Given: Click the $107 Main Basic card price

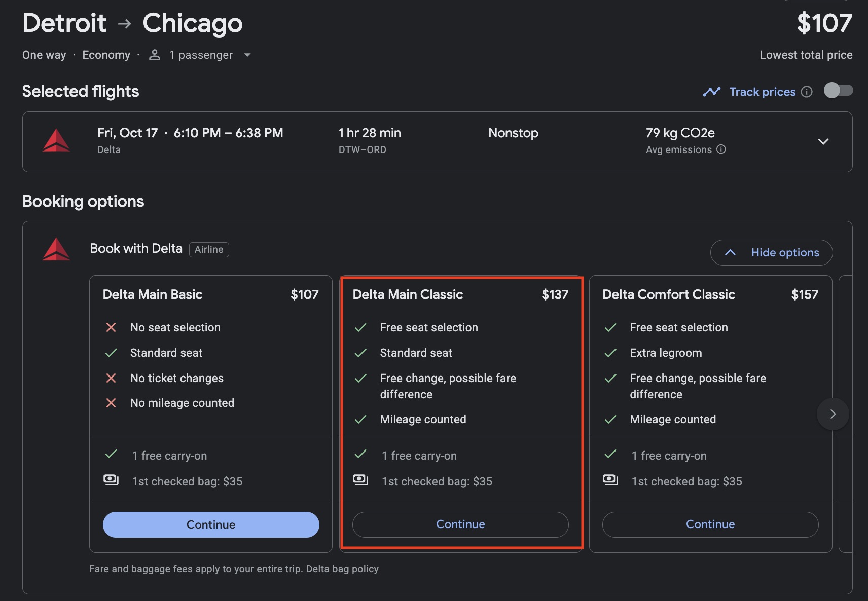Looking at the screenshot, I should (x=305, y=294).
